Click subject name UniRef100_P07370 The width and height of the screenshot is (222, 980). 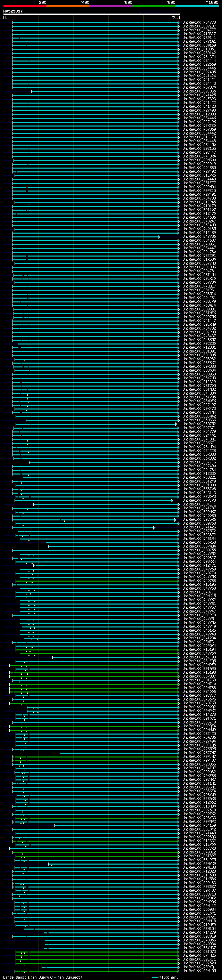(x=199, y=88)
